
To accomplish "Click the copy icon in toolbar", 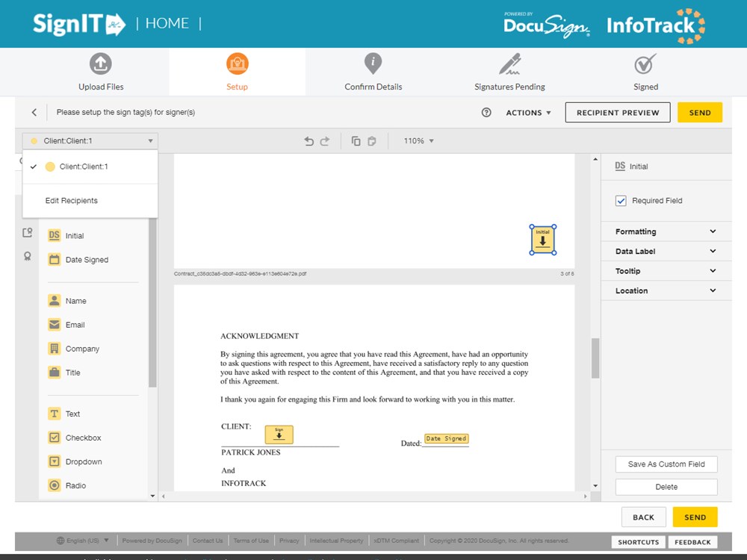I will pyautogui.click(x=356, y=141).
